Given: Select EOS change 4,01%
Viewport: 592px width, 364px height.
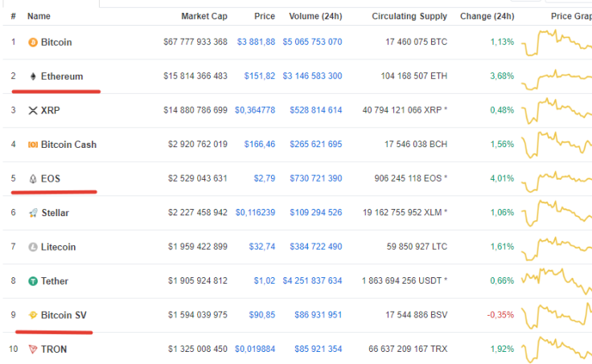Looking at the screenshot, I should pyautogui.click(x=502, y=178).
